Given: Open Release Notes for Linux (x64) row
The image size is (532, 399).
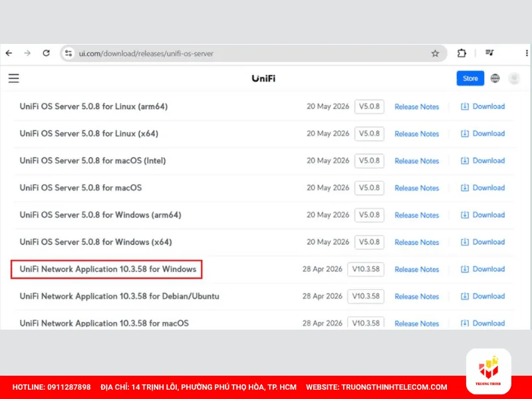Looking at the screenshot, I should pyautogui.click(x=417, y=134).
